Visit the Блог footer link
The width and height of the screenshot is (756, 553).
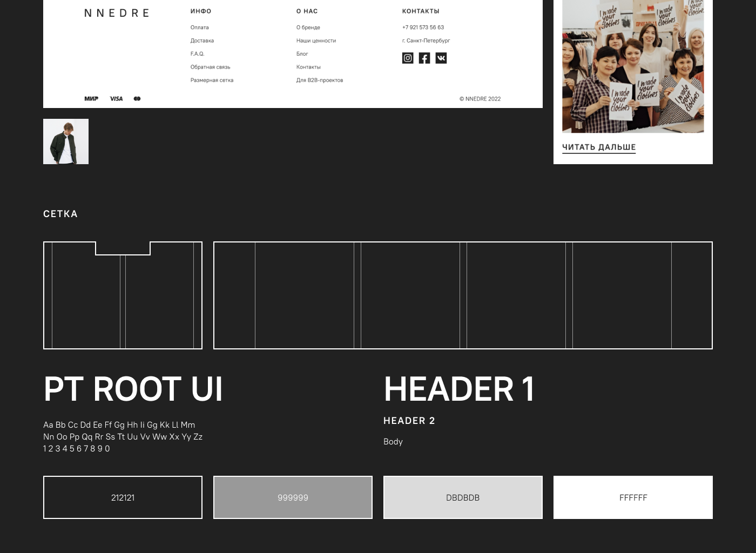point(302,54)
